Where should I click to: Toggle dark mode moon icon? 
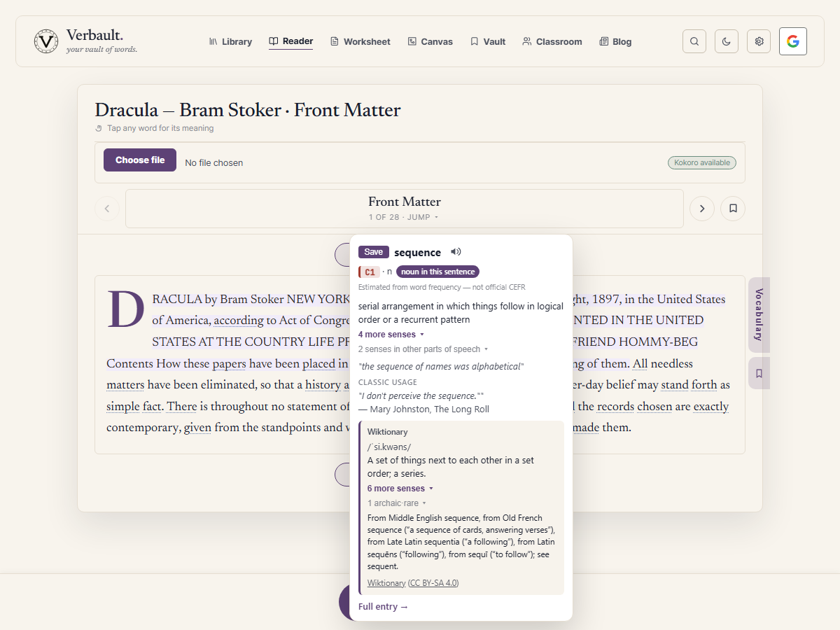(x=727, y=41)
